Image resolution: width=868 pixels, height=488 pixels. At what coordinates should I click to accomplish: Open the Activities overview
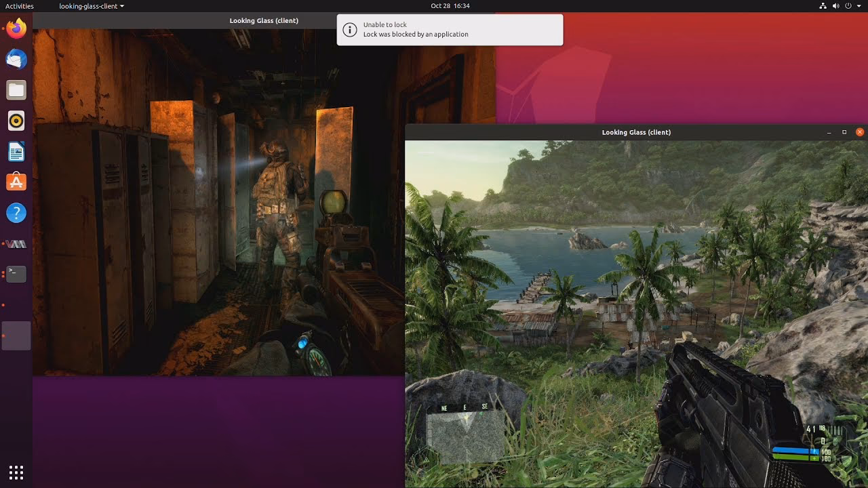pyautogui.click(x=20, y=5)
